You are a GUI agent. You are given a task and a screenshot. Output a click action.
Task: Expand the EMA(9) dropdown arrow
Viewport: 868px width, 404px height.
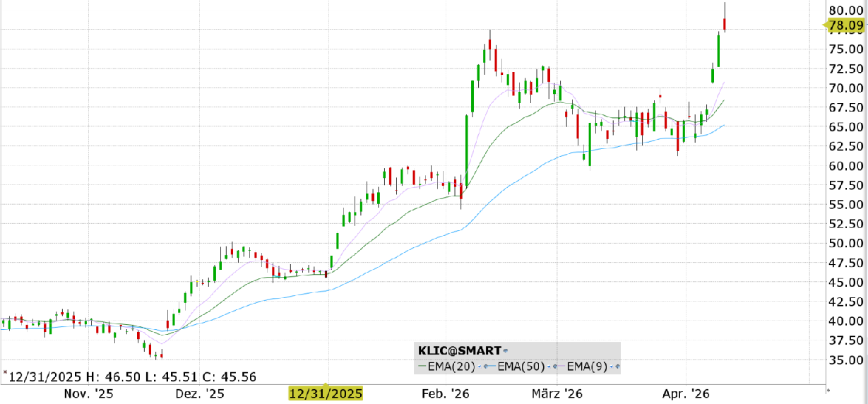point(611,367)
